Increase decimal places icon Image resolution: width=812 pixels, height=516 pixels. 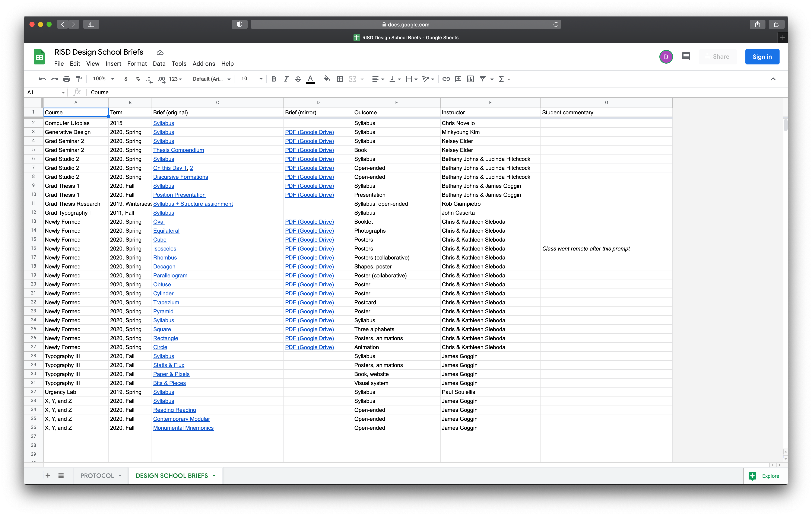162,79
